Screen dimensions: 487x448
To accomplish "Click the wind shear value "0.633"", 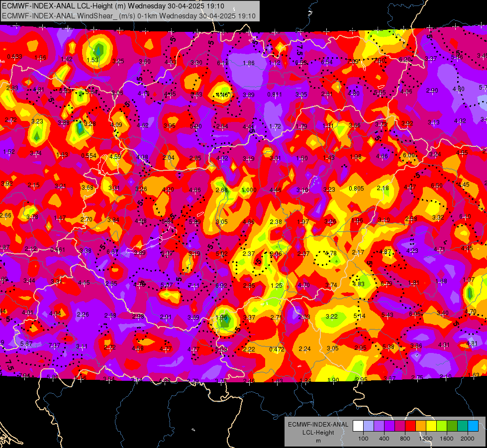I will click(14, 57).
